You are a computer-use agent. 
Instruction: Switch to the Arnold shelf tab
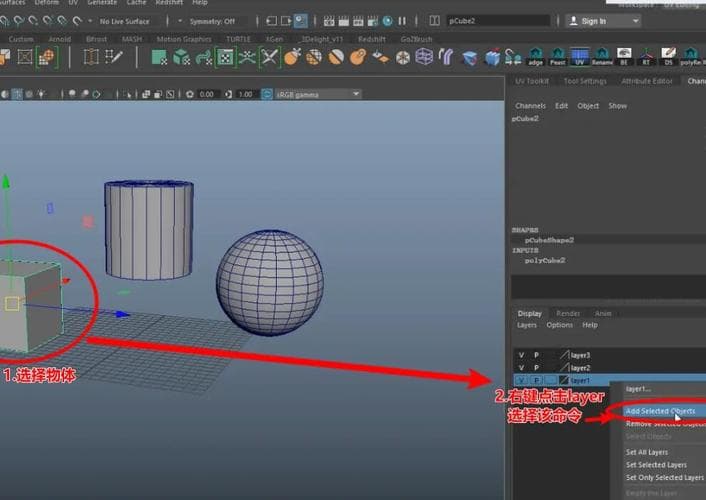tap(60, 39)
